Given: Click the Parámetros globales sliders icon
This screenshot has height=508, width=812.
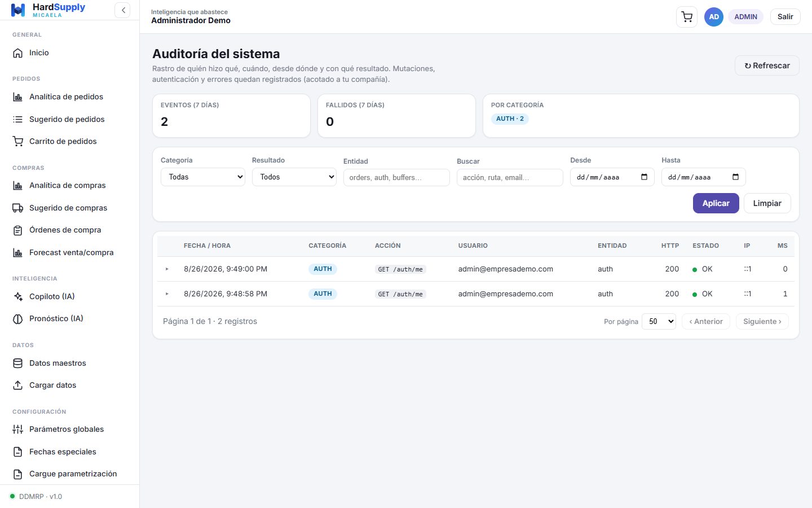Looking at the screenshot, I should 18,429.
